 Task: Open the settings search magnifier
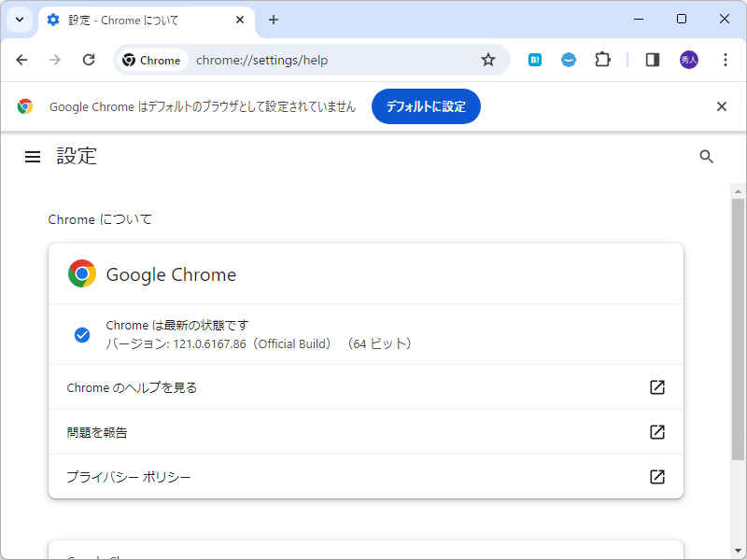[x=706, y=157]
